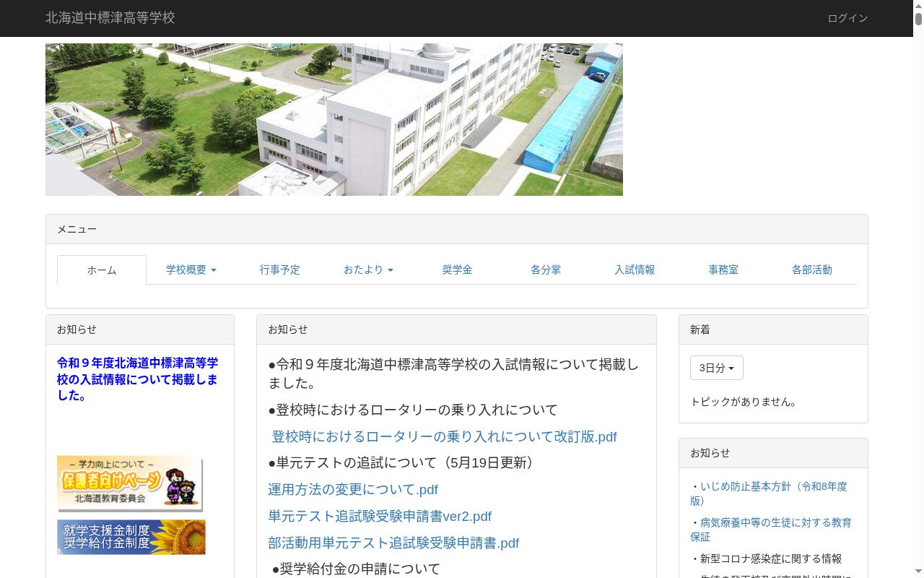Click the ●登校時におけるロータリーの乗り入れについて heading text
The height and width of the screenshot is (578, 924).
(413, 410)
